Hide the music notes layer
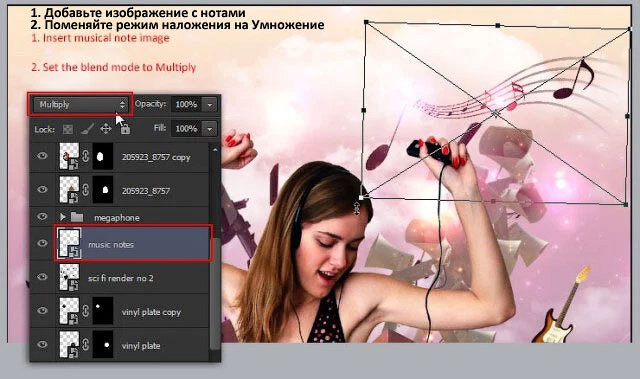The image size is (640, 379). pyautogui.click(x=42, y=243)
